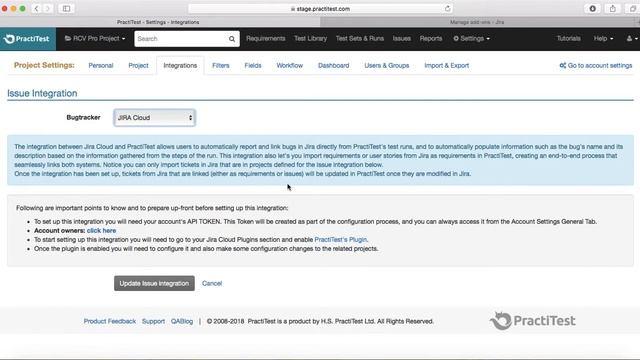Open the QABlog footer link
Screen dimensions: 640x360
[182, 322]
